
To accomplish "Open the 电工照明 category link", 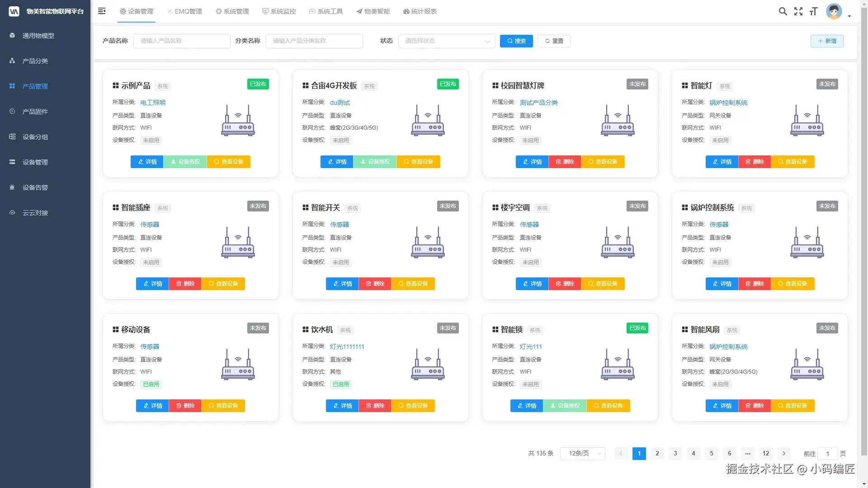I will pos(153,103).
